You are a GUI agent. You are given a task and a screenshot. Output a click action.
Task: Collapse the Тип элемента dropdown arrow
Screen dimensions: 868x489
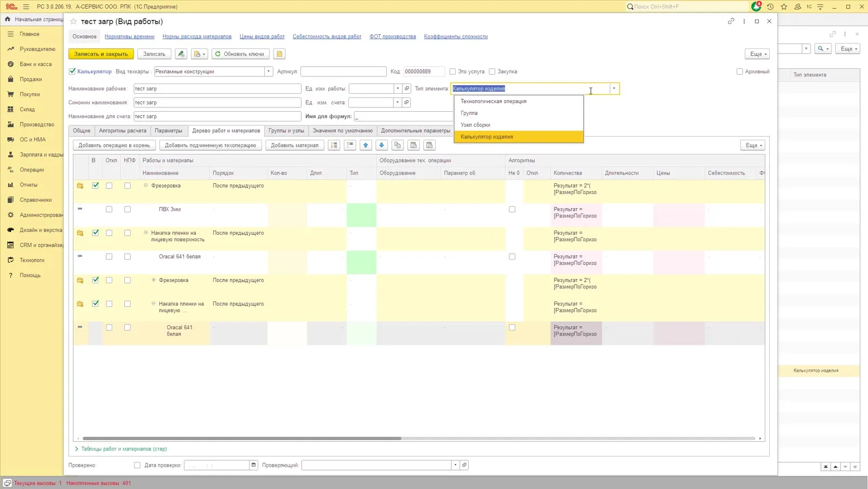[x=614, y=88]
